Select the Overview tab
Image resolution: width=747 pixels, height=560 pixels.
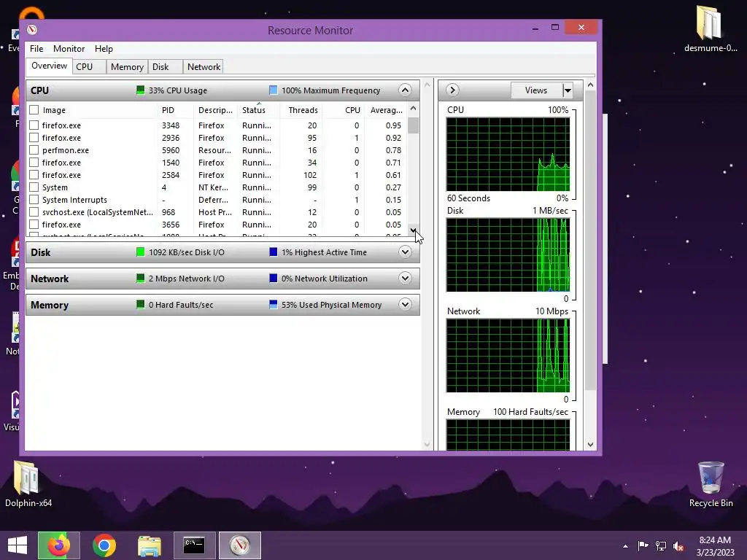[49, 66]
